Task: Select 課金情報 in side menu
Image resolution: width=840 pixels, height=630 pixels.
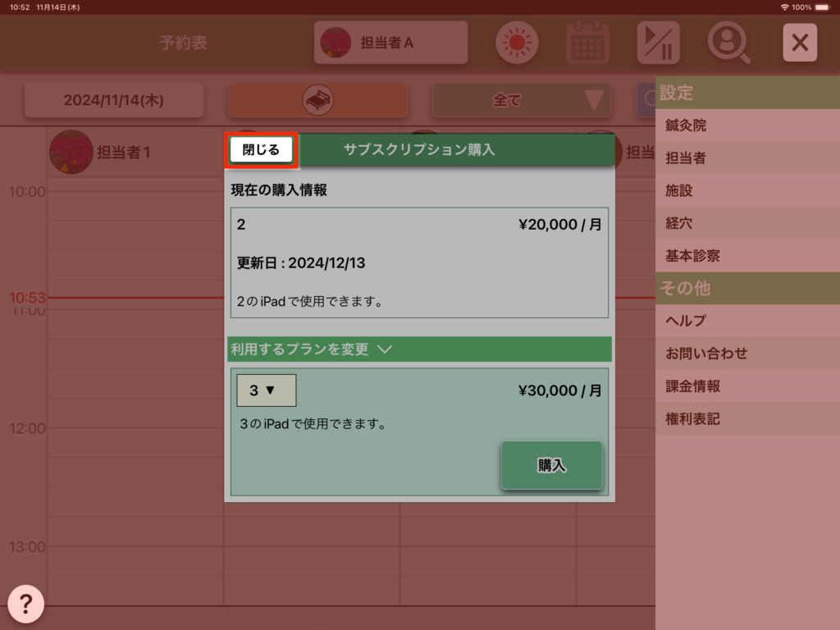Action: click(692, 386)
